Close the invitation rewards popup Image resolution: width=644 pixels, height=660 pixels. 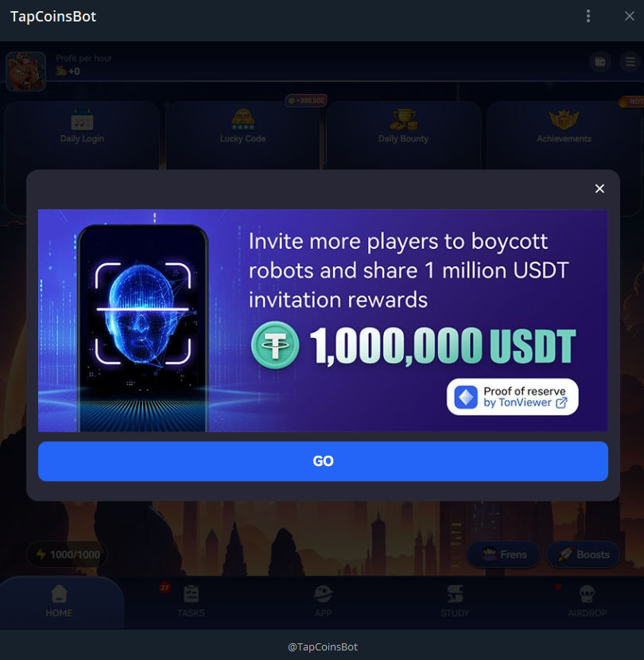[x=599, y=188]
